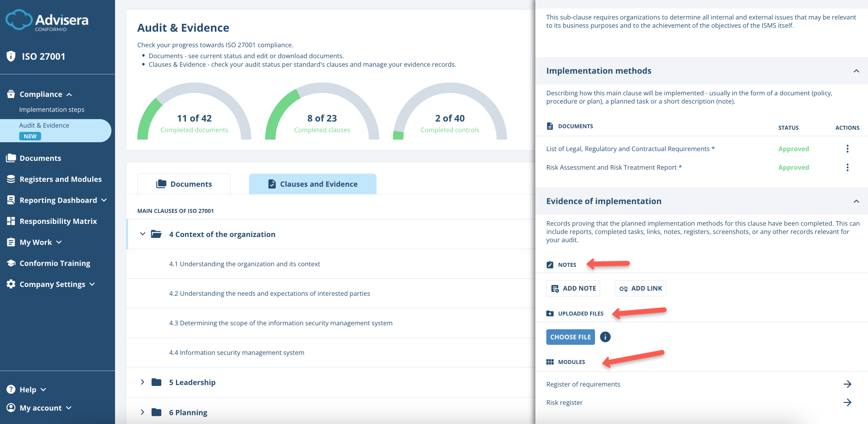
Task: Click the Documents folder icon in sidebar
Action: point(11,157)
